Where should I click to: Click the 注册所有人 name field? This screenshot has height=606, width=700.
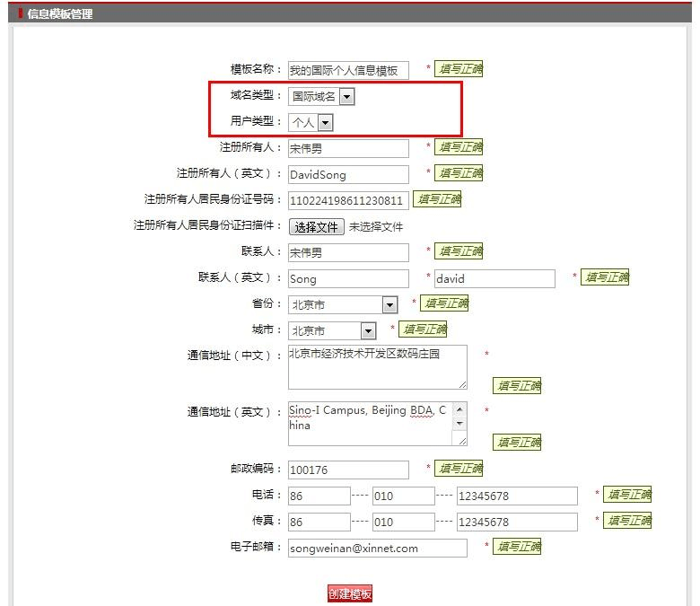tap(347, 148)
